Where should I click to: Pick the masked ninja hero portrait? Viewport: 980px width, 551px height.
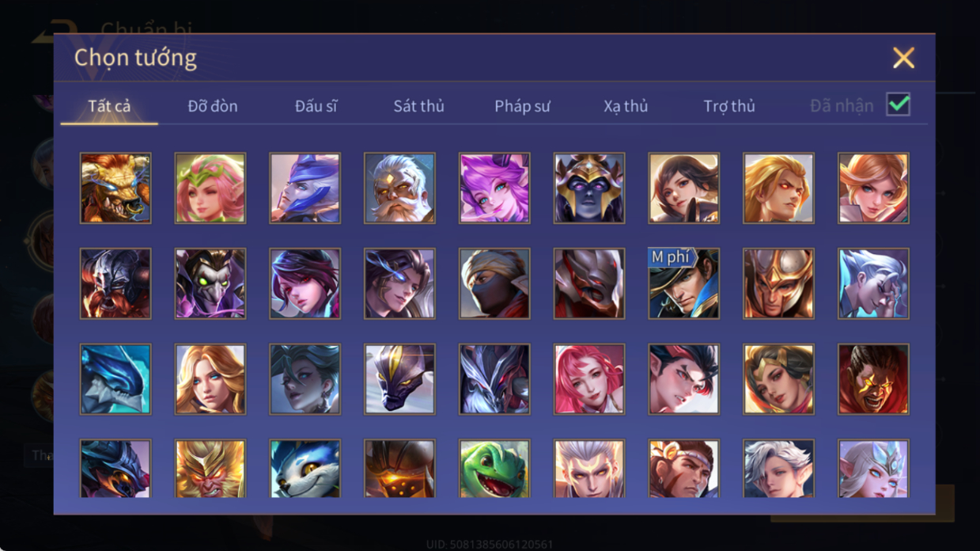494,283
